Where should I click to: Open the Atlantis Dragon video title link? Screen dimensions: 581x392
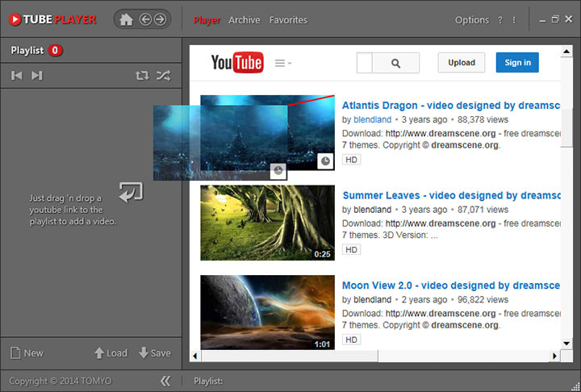451,106
